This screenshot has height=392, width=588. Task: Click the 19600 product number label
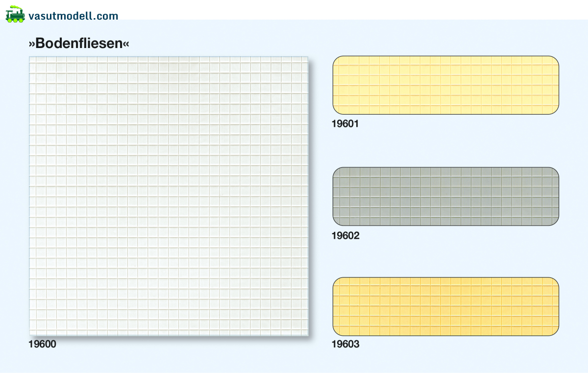point(43,344)
